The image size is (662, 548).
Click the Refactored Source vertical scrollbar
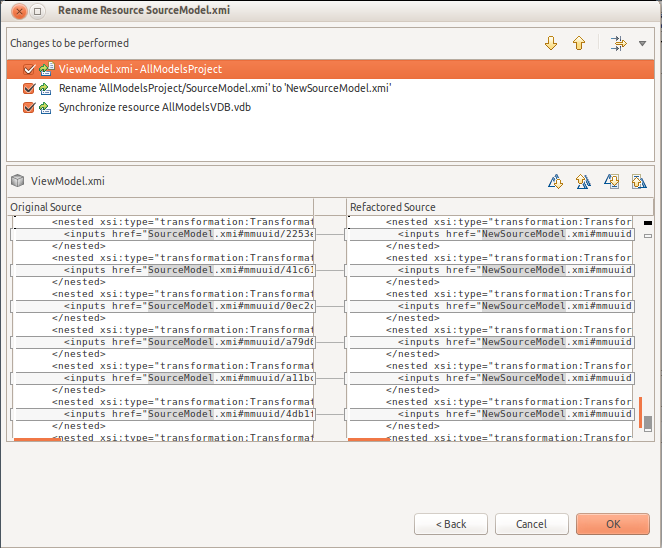pyautogui.click(x=647, y=330)
